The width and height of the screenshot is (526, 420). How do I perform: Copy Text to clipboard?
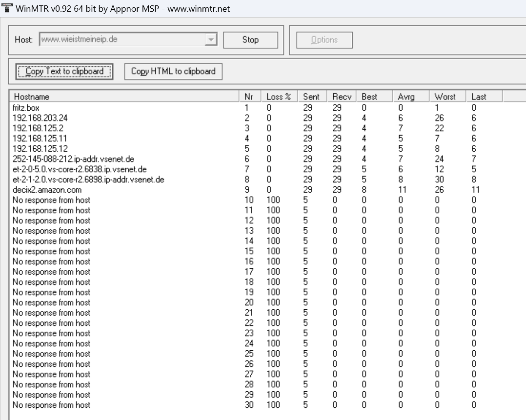(x=64, y=71)
